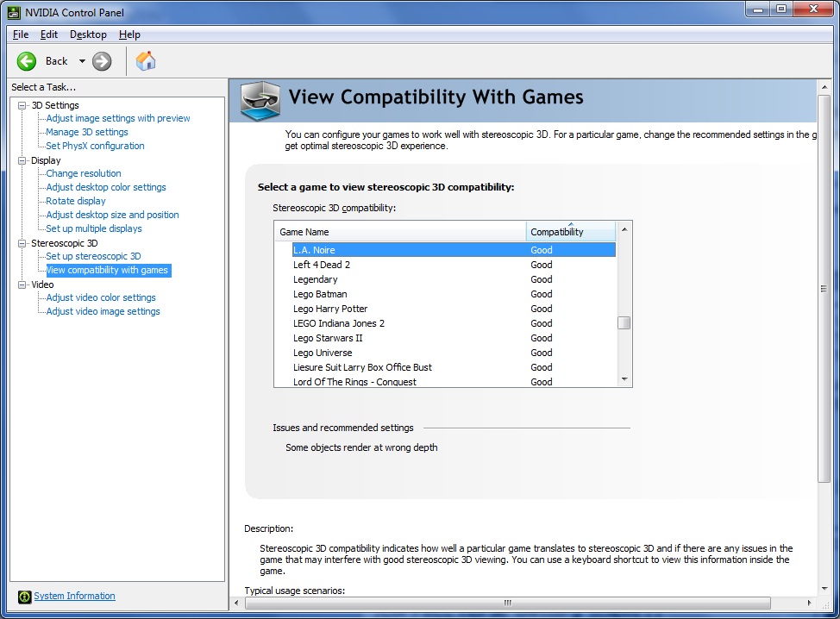This screenshot has height=619, width=840.
Task: Select Lord Of The Rings - Conquest
Action: tap(454, 381)
